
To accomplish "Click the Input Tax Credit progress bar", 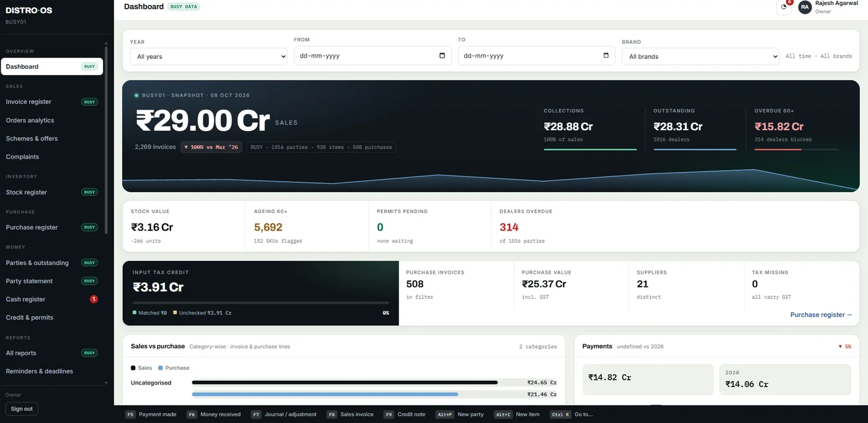I will [x=261, y=303].
